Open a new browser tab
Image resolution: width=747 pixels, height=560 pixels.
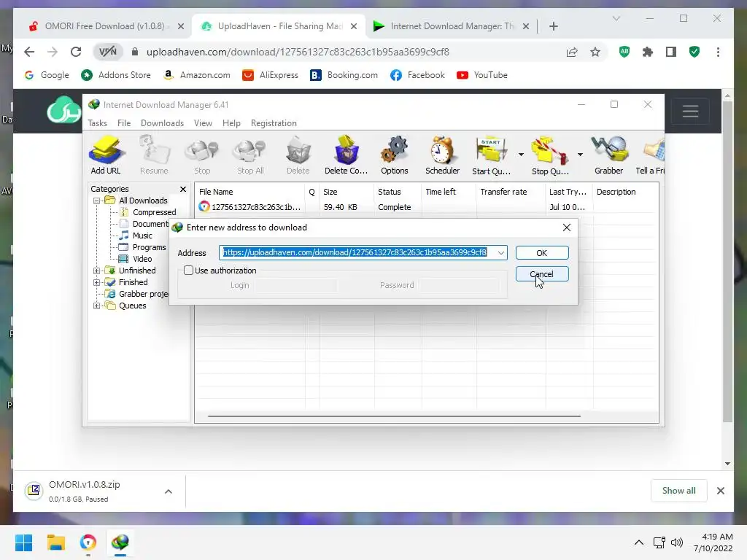pos(553,26)
